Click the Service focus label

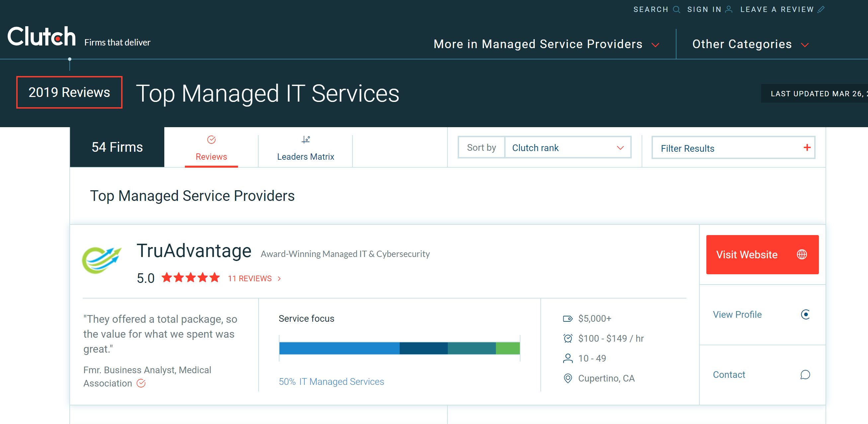(306, 318)
